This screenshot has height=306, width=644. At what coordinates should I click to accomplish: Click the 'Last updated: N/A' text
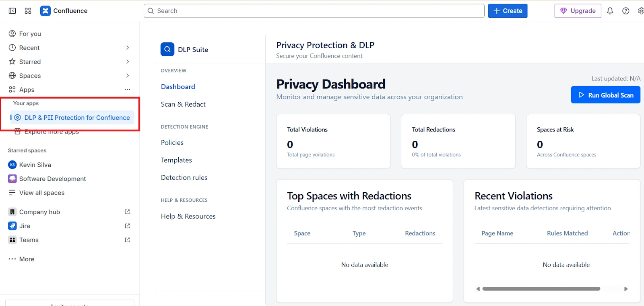tap(616, 78)
